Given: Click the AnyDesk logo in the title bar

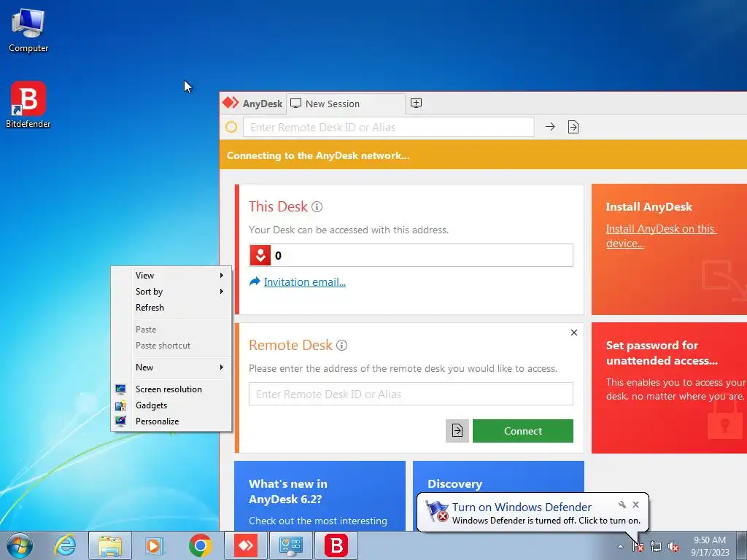Looking at the screenshot, I should [x=231, y=103].
